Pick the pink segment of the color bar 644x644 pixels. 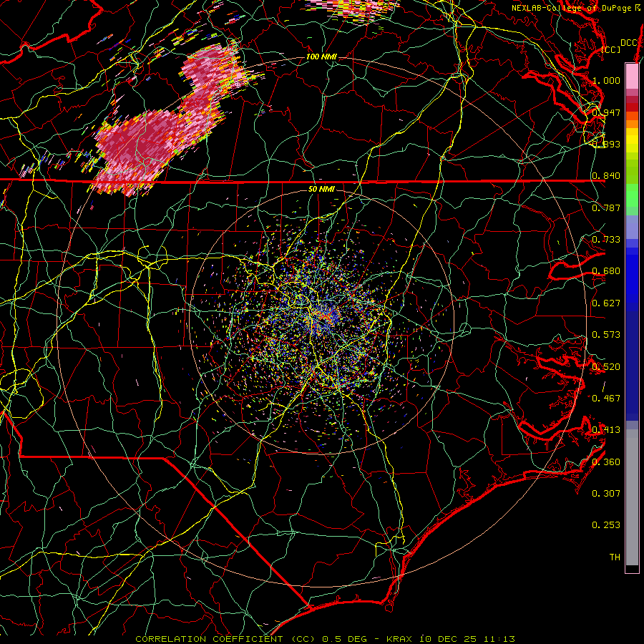tap(632, 77)
